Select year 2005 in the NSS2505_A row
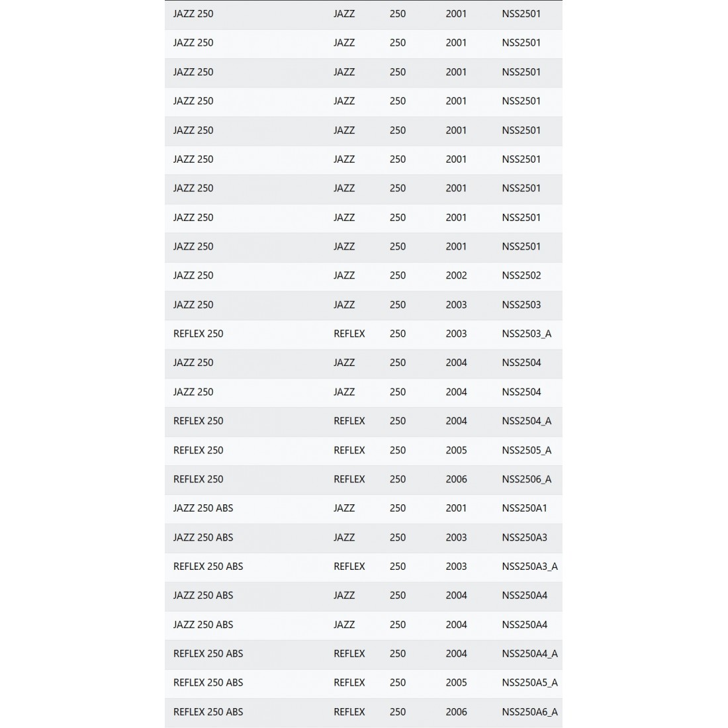The image size is (728, 728). [456, 450]
